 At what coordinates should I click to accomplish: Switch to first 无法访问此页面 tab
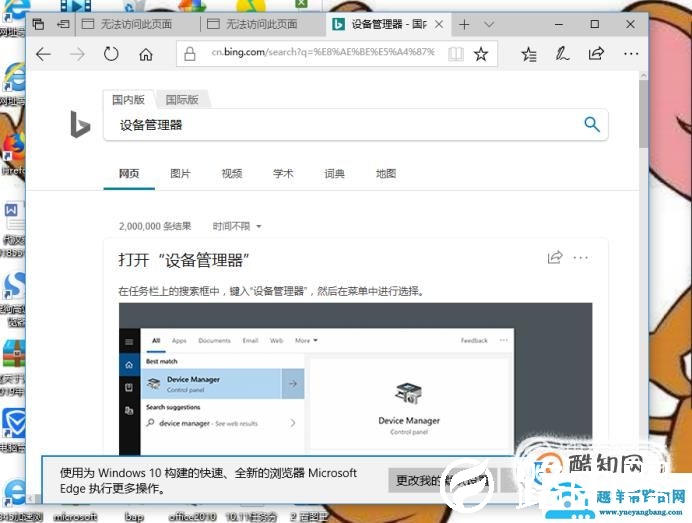point(138,24)
